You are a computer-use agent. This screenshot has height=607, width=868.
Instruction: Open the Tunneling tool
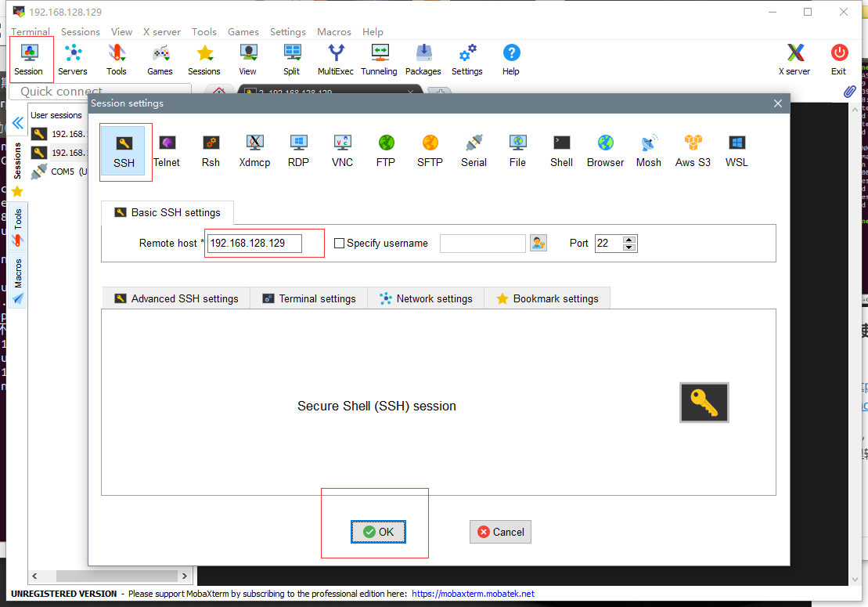tap(379, 60)
